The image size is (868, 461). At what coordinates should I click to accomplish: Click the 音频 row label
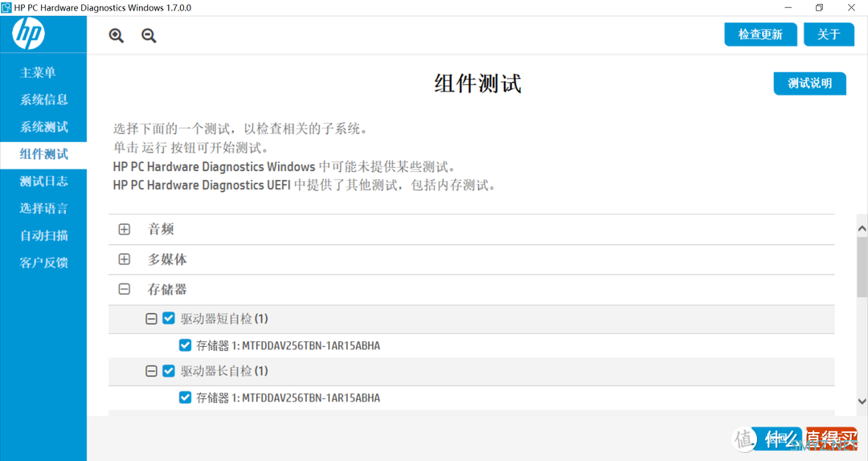(x=161, y=229)
